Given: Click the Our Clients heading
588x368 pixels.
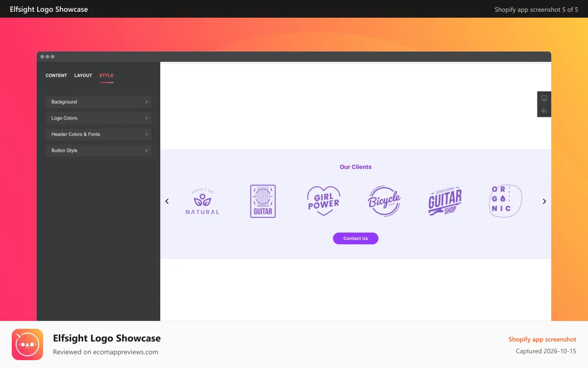Looking at the screenshot, I should (x=356, y=167).
